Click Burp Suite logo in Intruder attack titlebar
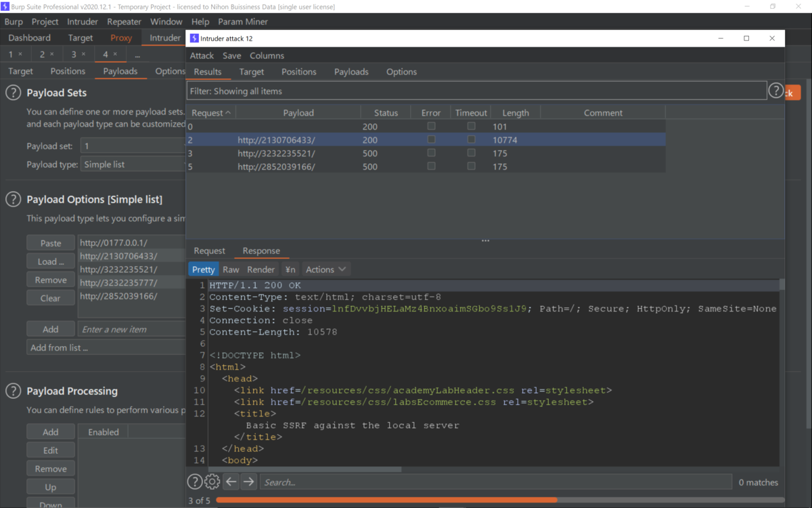 194,39
